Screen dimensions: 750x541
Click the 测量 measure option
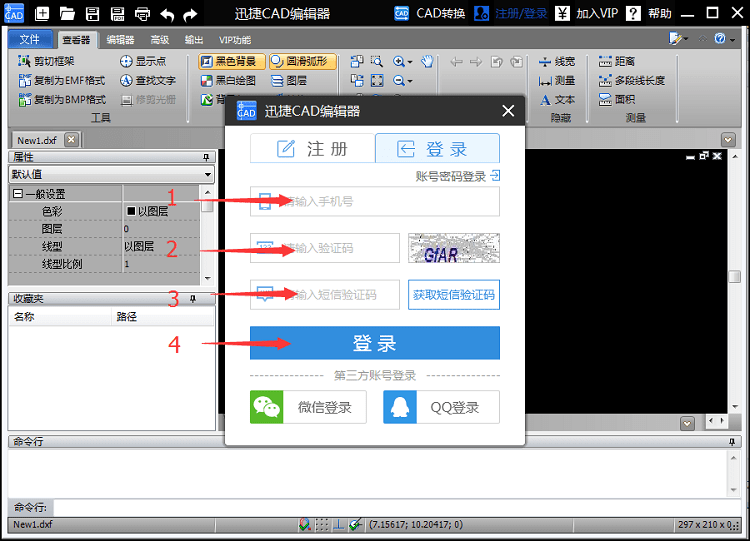[x=557, y=81]
